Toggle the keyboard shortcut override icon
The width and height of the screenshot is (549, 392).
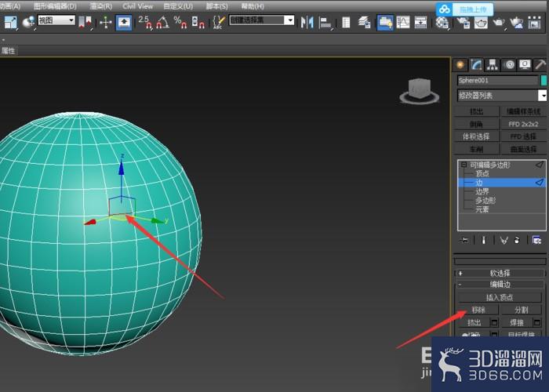(x=124, y=23)
